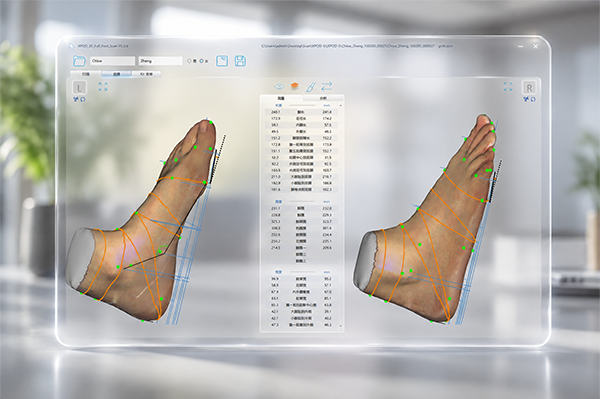Open the 扫描 scan tab
This screenshot has width=600, height=399.
point(86,74)
